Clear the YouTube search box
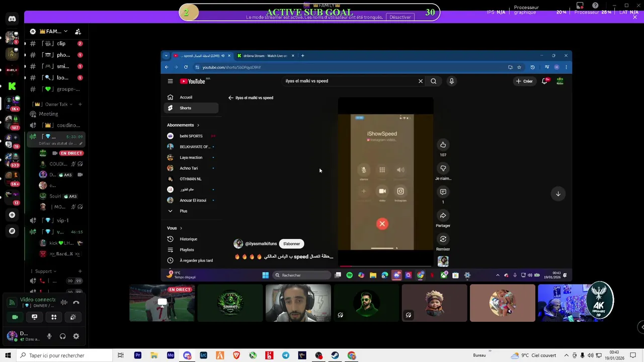 pyautogui.click(x=421, y=81)
